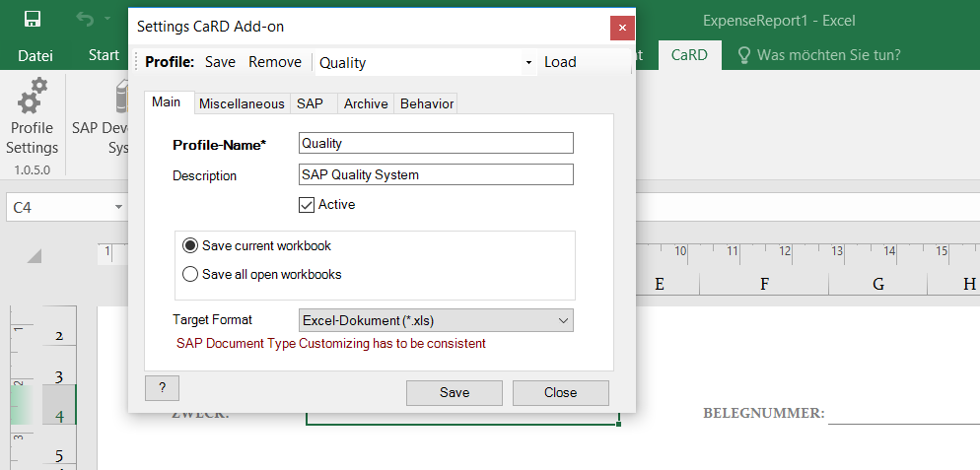Click the 1.0.5.0 version label
Image resolution: width=980 pixels, height=470 pixels.
coord(32,170)
